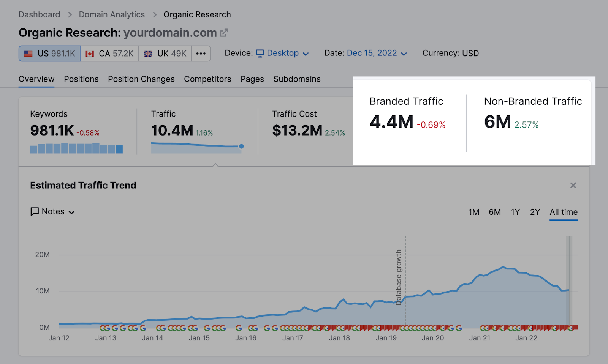Viewport: 608px width, 364px height.
Task: Click the Traffic Cost $13.2M value
Action: pyautogui.click(x=297, y=131)
